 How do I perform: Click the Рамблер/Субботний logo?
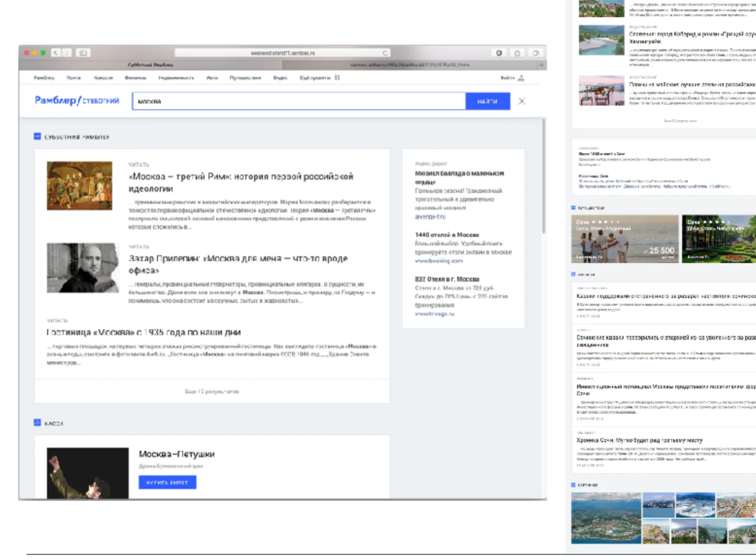77,101
